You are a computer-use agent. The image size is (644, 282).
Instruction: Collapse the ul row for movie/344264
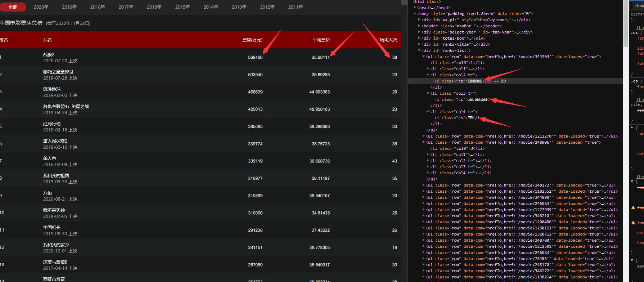pyautogui.click(x=424, y=57)
